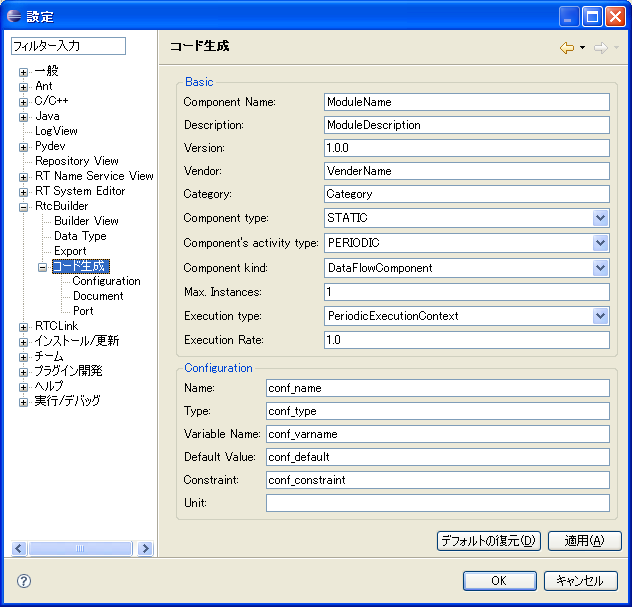Click the Version input field
This screenshot has height=607, width=632.
click(467, 148)
